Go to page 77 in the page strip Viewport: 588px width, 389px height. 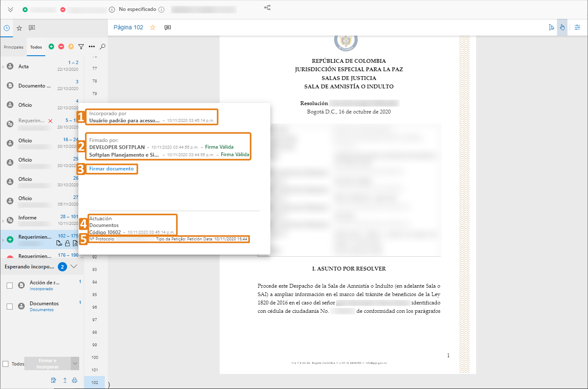point(95,68)
